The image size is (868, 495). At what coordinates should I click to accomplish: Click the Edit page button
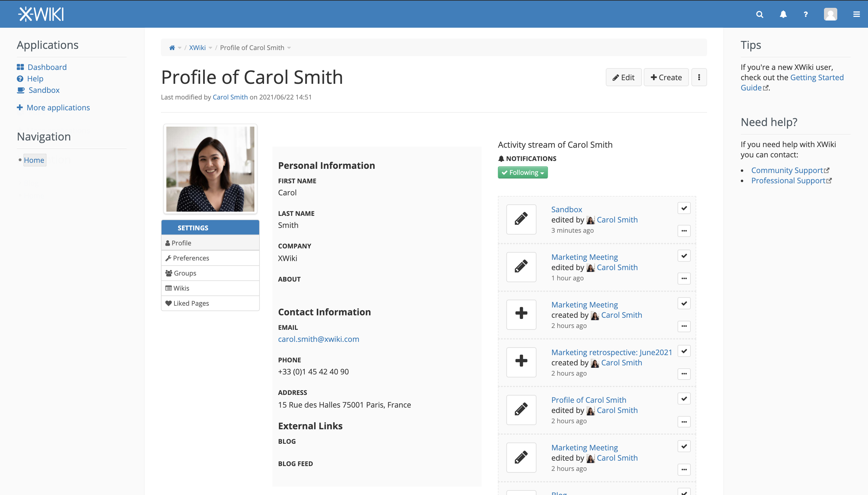click(623, 77)
